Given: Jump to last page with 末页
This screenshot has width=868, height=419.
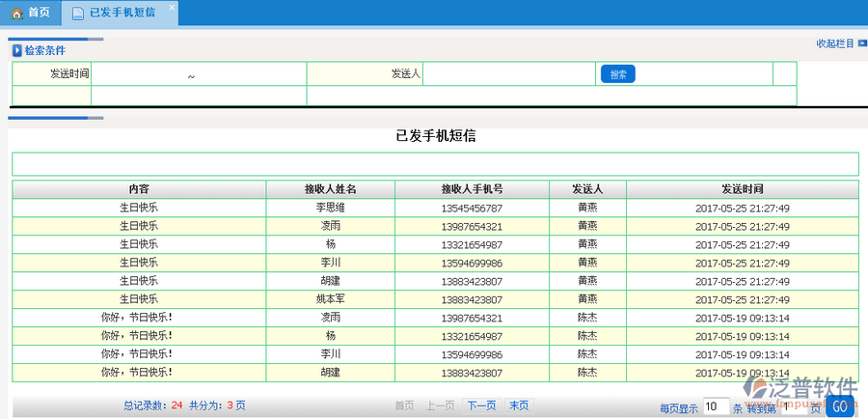Looking at the screenshot, I should point(518,405).
